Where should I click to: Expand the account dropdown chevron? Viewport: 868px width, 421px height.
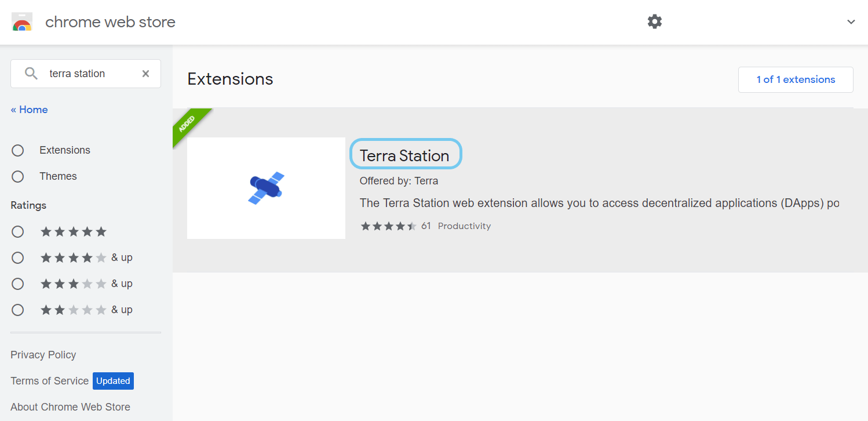tap(851, 22)
